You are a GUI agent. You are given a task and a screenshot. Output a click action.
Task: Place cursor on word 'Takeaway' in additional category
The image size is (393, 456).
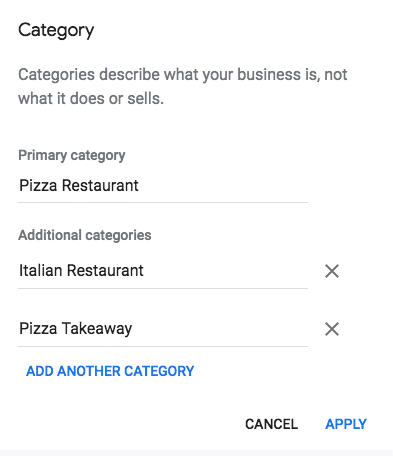click(97, 329)
